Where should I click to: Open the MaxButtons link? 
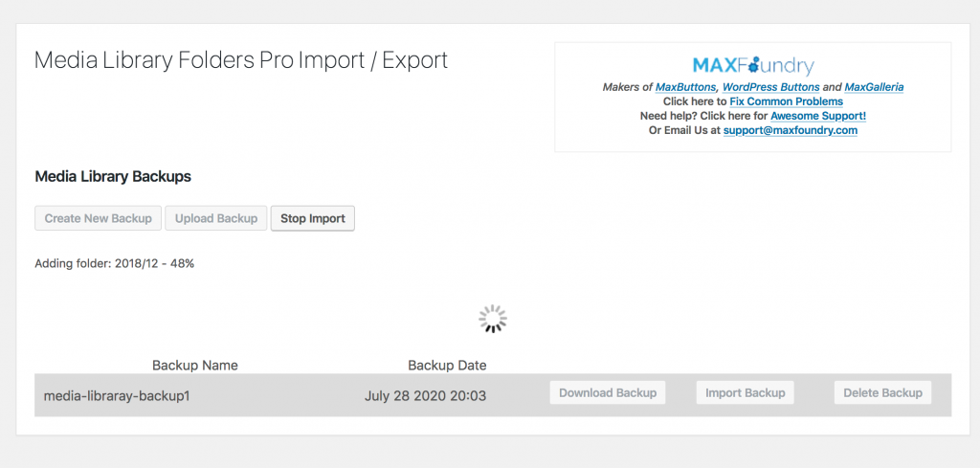[685, 87]
